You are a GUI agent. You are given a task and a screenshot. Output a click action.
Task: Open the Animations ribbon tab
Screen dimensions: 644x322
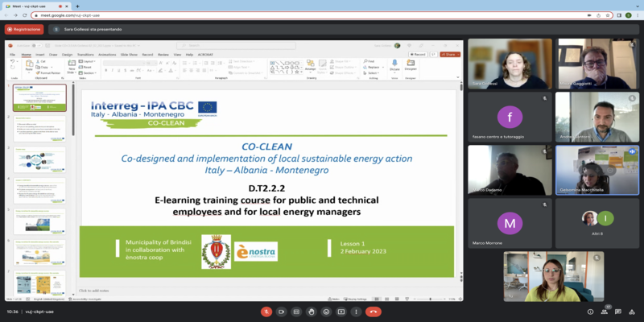click(x=107, y=54)
